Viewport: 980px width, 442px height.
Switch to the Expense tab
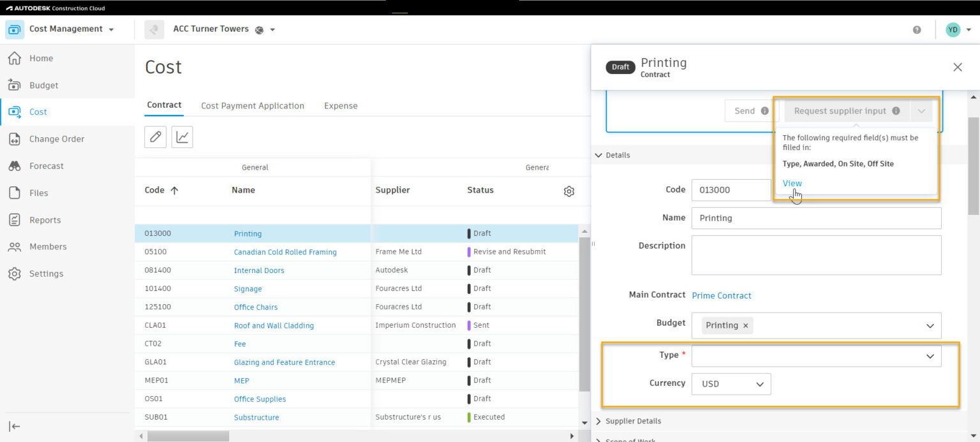click(341, 106)
